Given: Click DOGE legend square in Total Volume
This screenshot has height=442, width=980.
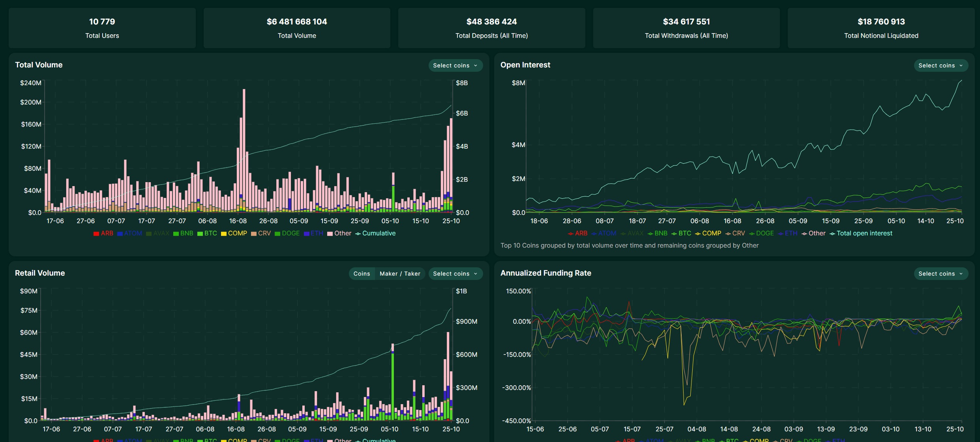Looking at the screenshot, I should point(277,234).
